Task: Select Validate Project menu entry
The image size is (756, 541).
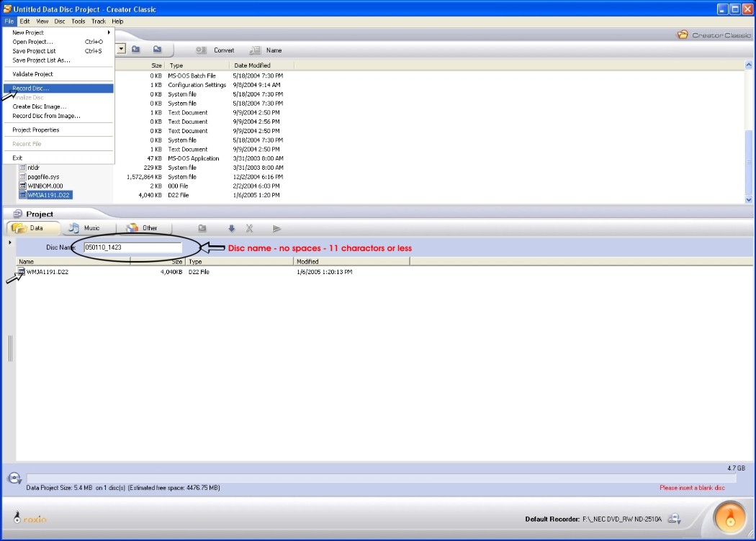Action: click(x=58, y=74)
